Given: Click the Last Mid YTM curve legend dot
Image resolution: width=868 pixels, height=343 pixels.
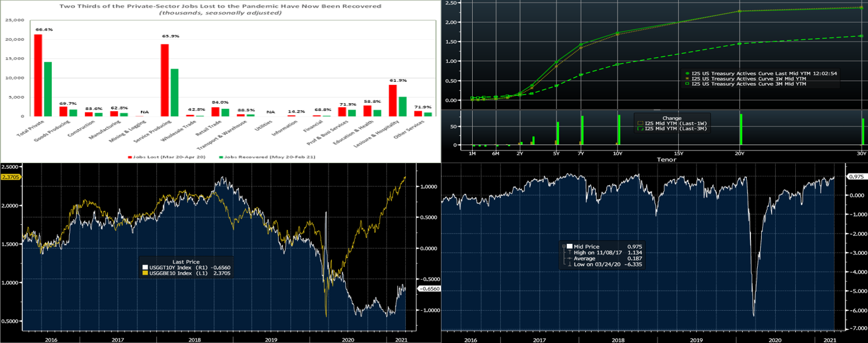Looking at the screenshot, I should (x=687, y=73).
